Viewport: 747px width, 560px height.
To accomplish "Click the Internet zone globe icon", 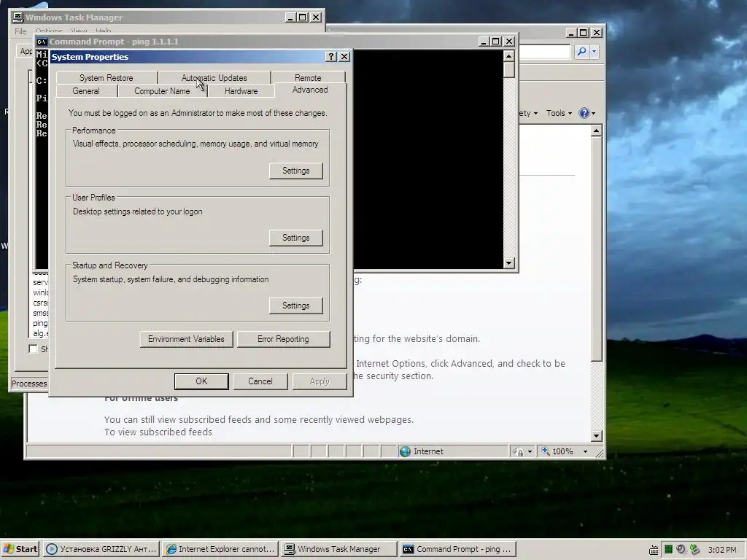I will [405, 451].
